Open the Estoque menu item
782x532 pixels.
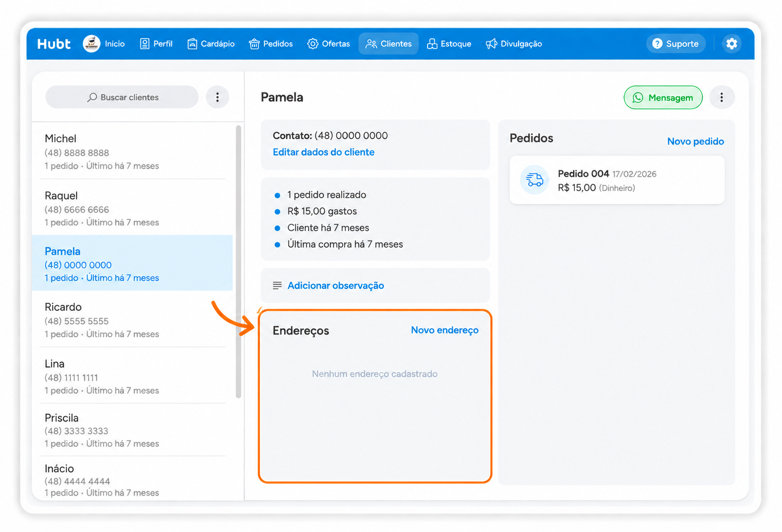click(x=449, y=44)
